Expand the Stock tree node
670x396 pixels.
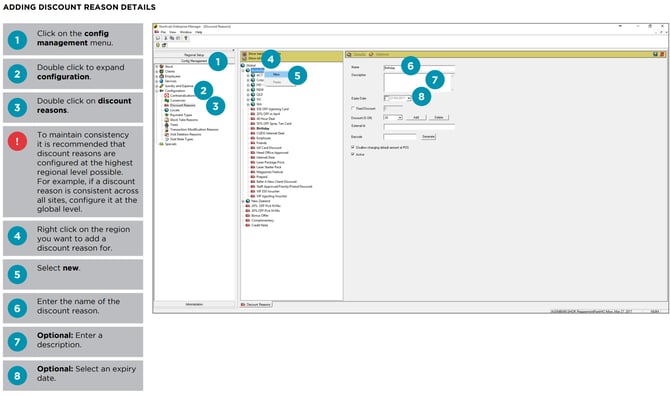(x=157, y=66)
